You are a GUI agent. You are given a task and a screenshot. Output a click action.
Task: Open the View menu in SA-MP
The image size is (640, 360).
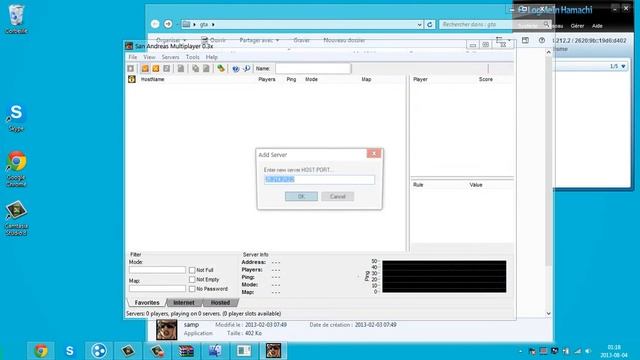149,57
